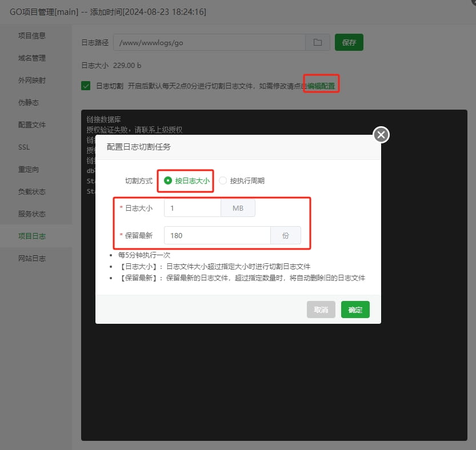This screenshot has width=476, height=450.
Task: Select the 按执行周期 radio option
Action: coord(223,181)
